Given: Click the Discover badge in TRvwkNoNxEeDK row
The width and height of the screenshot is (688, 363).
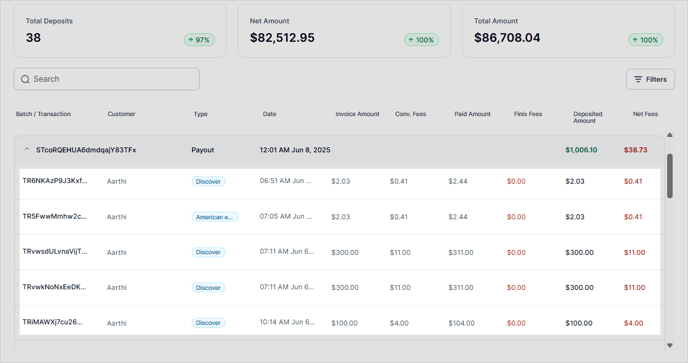Looking at the screenshot, I should click(x=208, y=288).
